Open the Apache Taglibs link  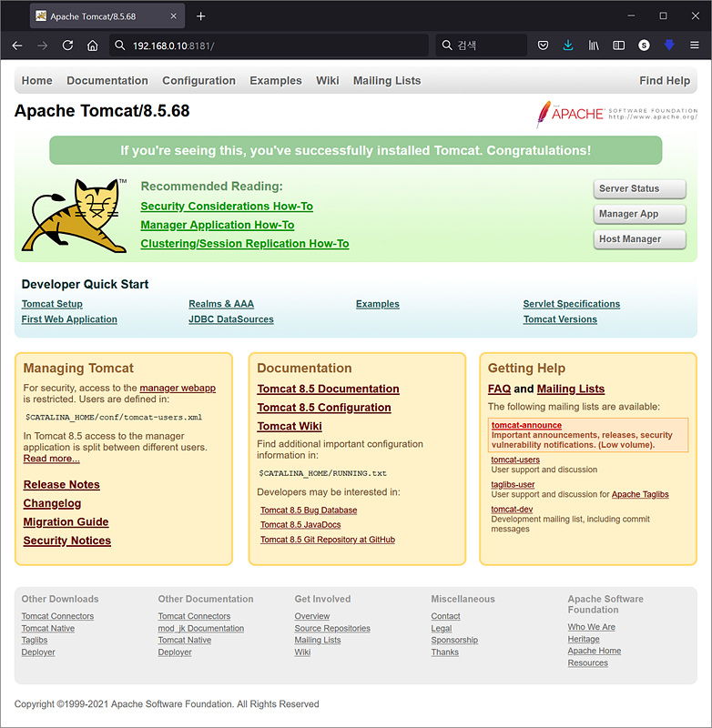pyautogui.click(x=640, y=494)
